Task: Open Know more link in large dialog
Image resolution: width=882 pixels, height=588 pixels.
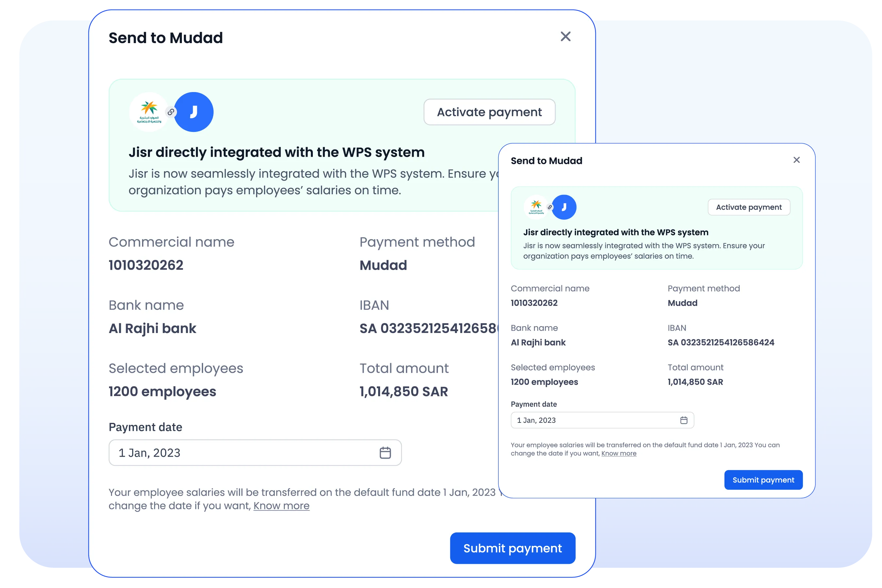Action: (281, 505)
